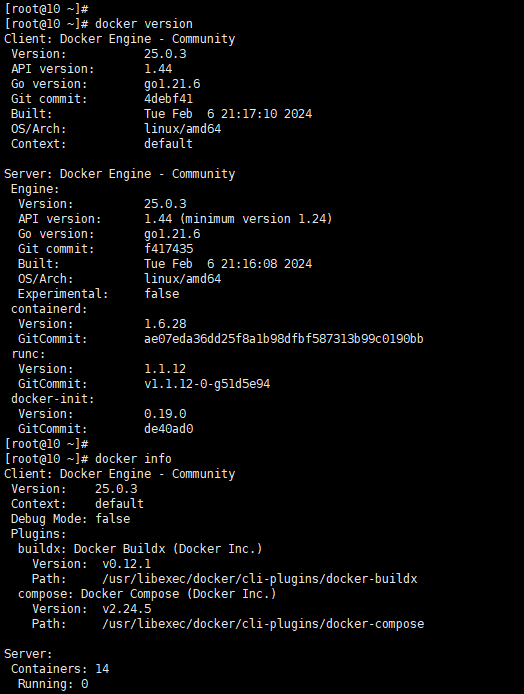Screen dimensions: 524x694
Task: Click the containerd GitCommit long hash
Action: pyautogui.click(x=284, y=339)
